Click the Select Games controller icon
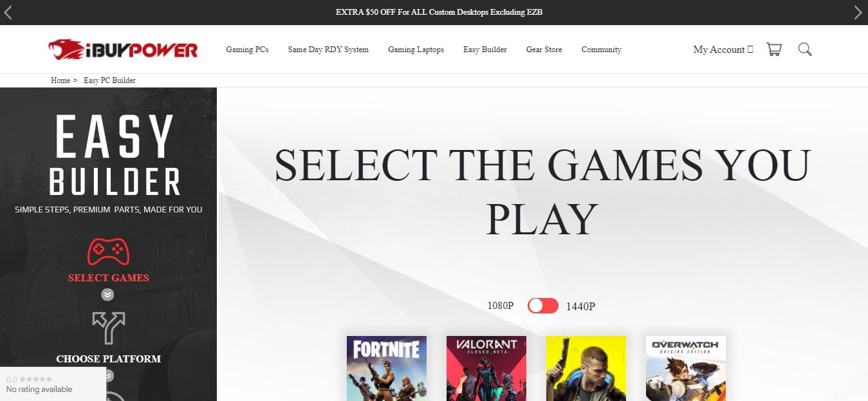868x401 pixels. [108, 252]
